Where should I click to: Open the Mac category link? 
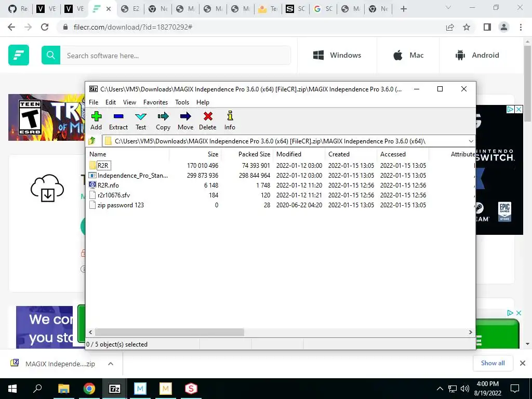pyautogui.click(x=408, y=55)
